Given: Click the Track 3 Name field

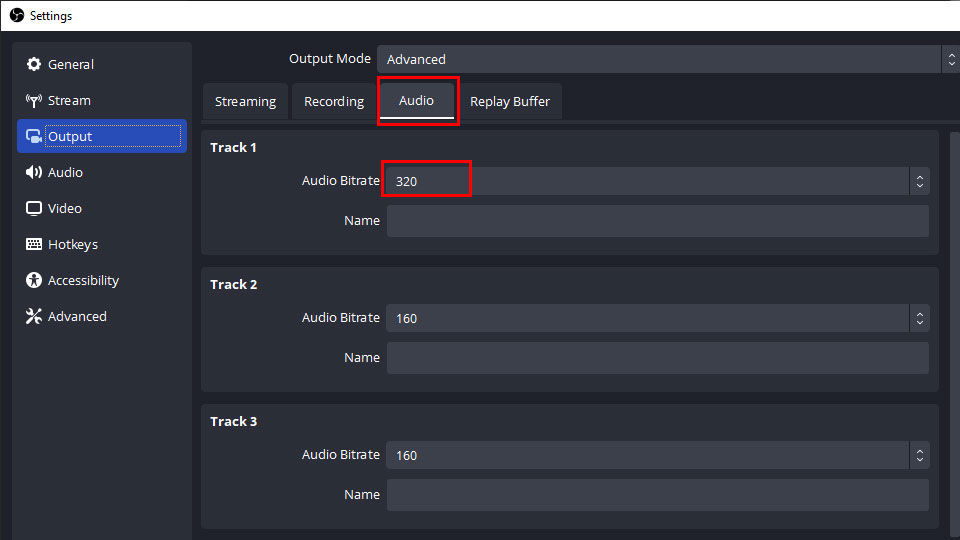Looking at the screenshot, I should 658,495.
